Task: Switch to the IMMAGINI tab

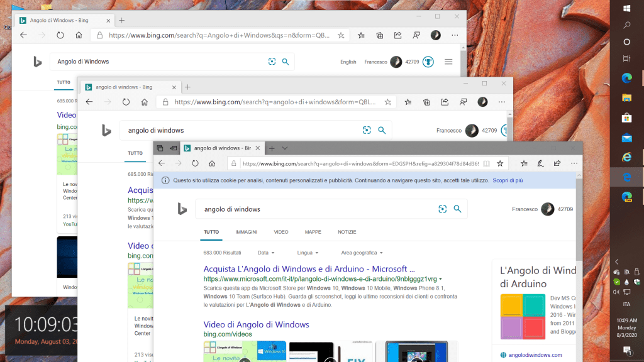Action: 246,232
